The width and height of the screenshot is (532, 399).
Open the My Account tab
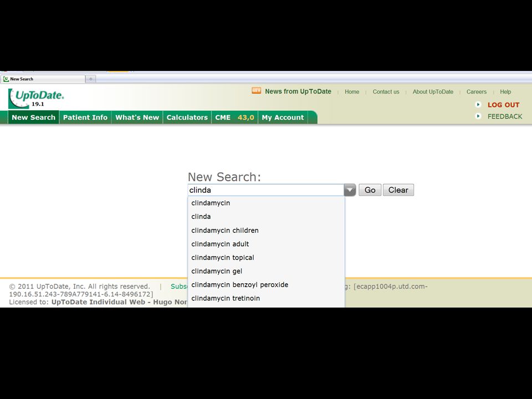point(283,117)
